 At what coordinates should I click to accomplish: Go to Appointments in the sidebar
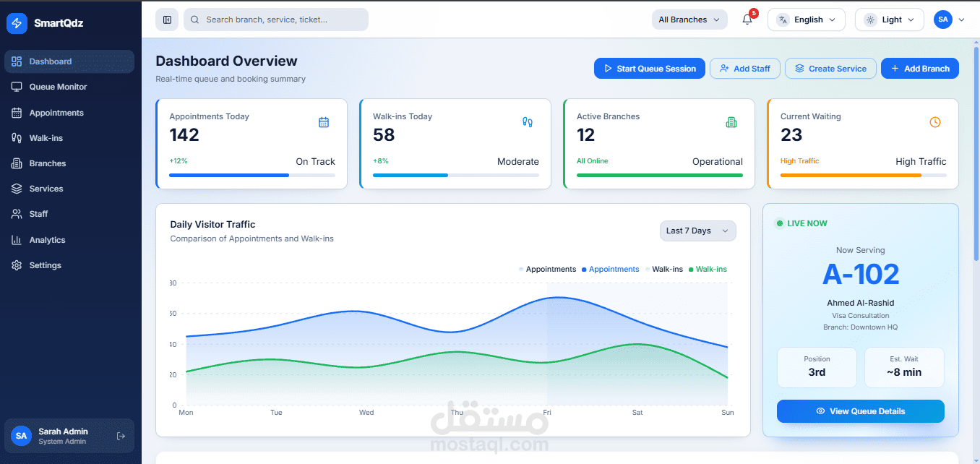(x=69, y=113)
